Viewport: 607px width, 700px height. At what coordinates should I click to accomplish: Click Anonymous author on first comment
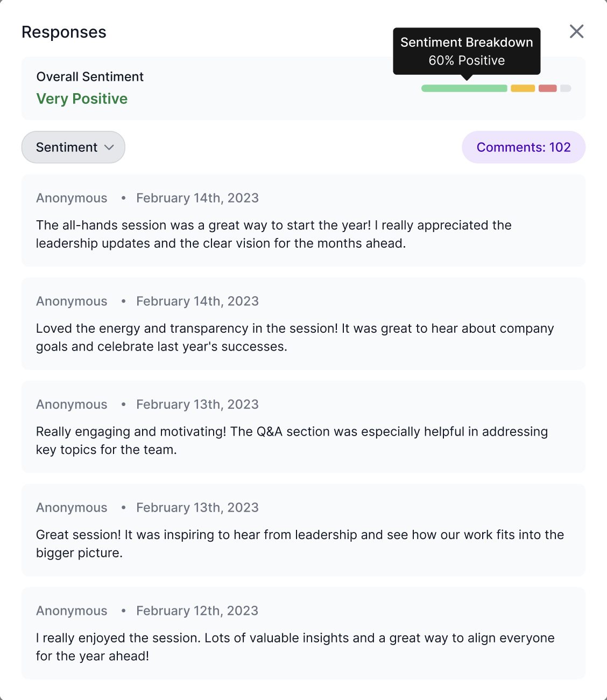point(72,198)
